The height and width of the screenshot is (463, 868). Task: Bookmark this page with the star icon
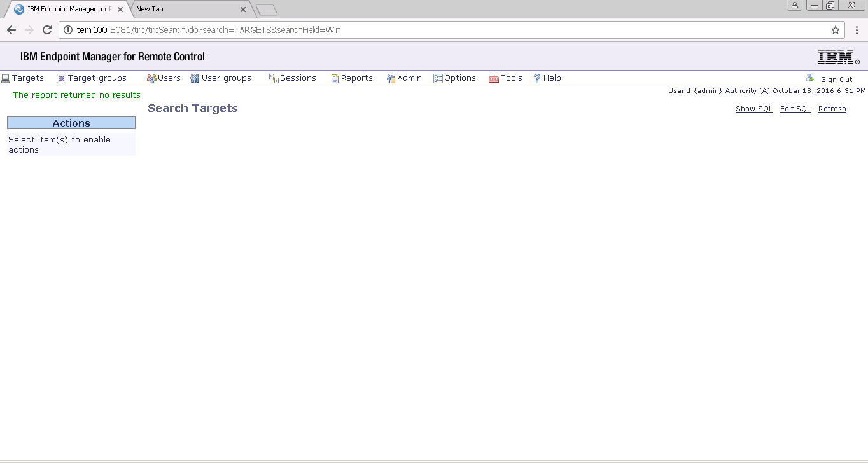[x=836, y=30]
